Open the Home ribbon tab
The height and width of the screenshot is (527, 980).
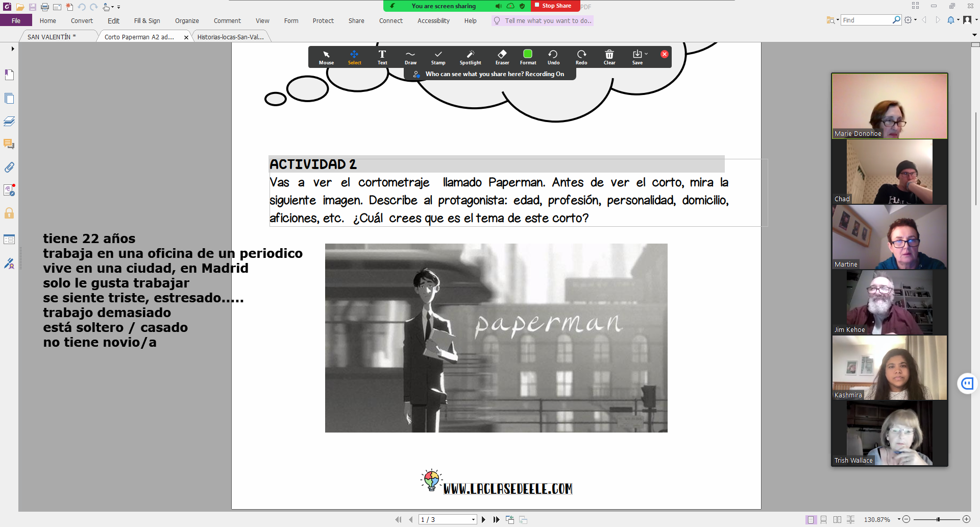tap(48, 20)
